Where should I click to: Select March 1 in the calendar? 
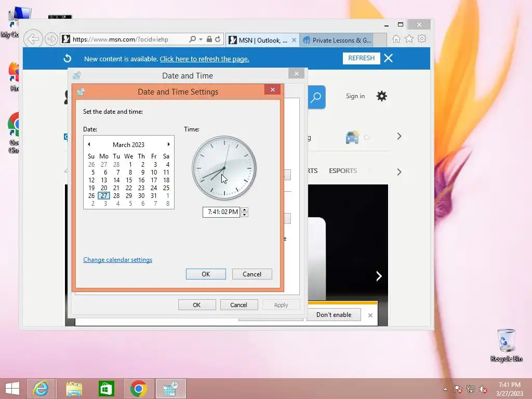pyautogui.click(x=130, y=165)
